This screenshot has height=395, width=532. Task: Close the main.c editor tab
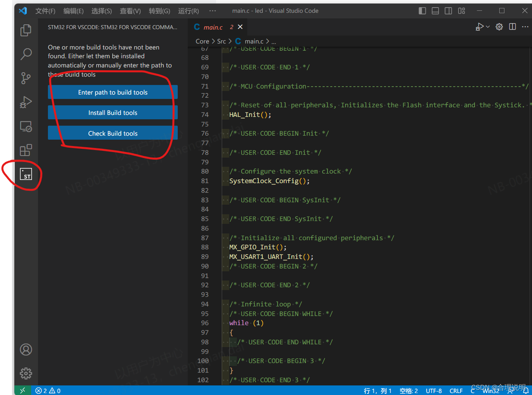point(240,27)
